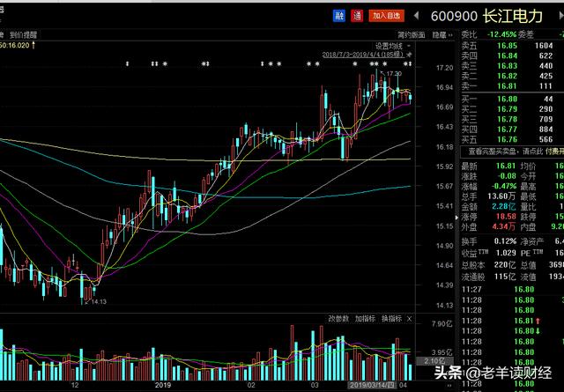Select the 买二 16.79 order row

click(512, 109)
